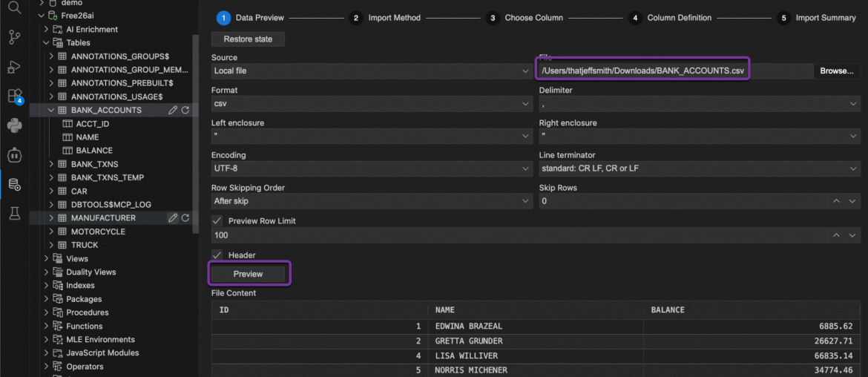
Task: Open the Encoding dropdown set to UTF-8
Action: click(371, 169)
